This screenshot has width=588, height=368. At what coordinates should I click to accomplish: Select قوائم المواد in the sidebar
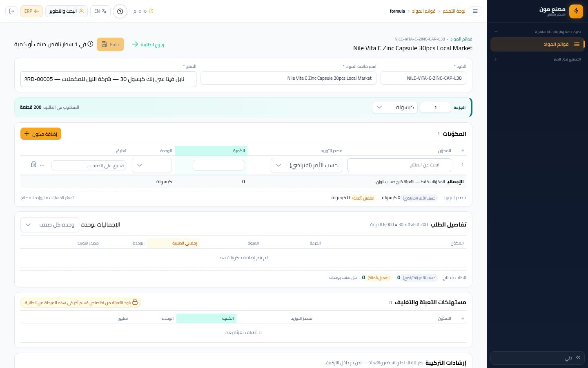(537, 44)
